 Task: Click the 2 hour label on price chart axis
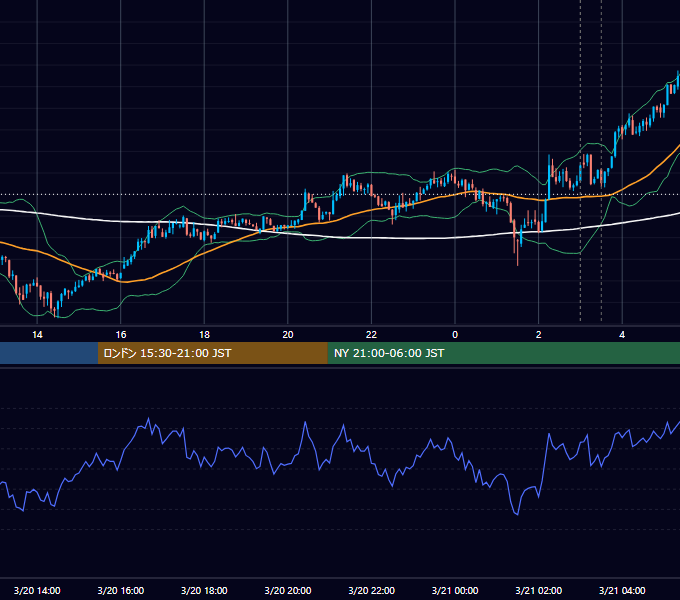pyautogui.click(x=539, y=335)
